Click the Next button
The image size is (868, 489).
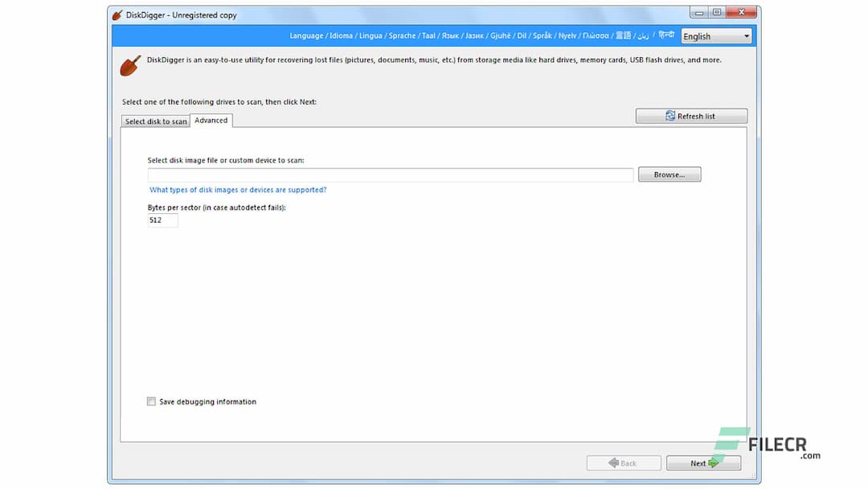click(703, 462)
